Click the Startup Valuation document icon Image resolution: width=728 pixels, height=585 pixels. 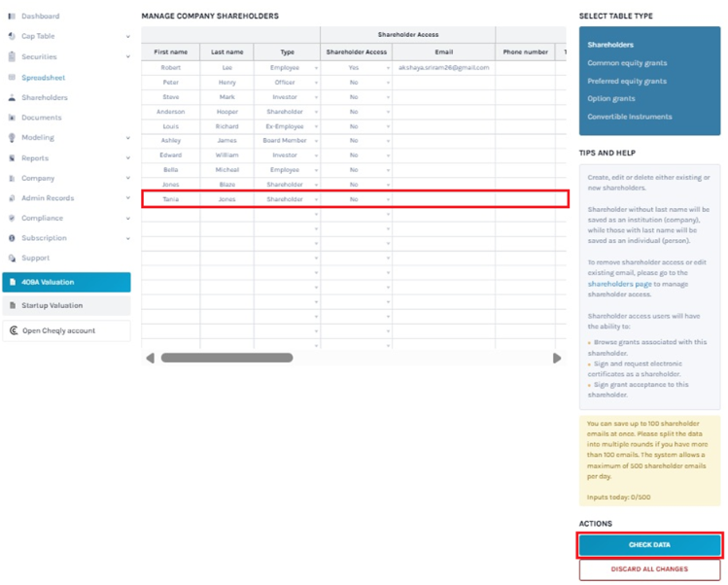13,305
